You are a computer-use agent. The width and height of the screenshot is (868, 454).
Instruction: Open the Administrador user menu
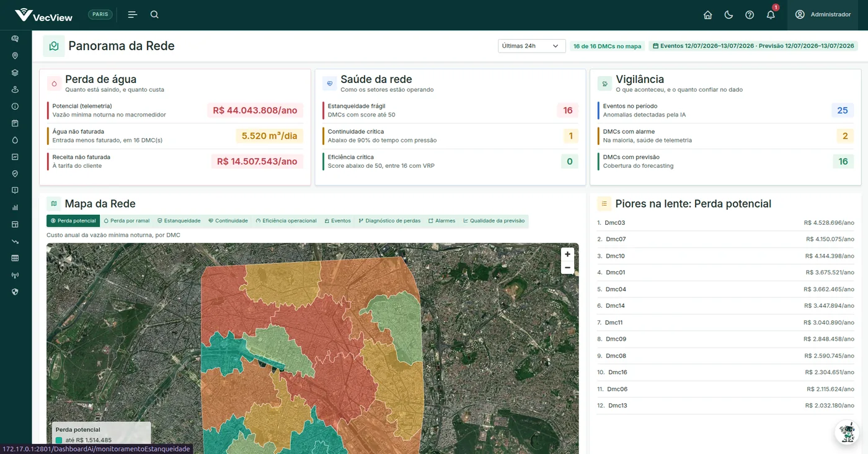[x=823, y=15]
